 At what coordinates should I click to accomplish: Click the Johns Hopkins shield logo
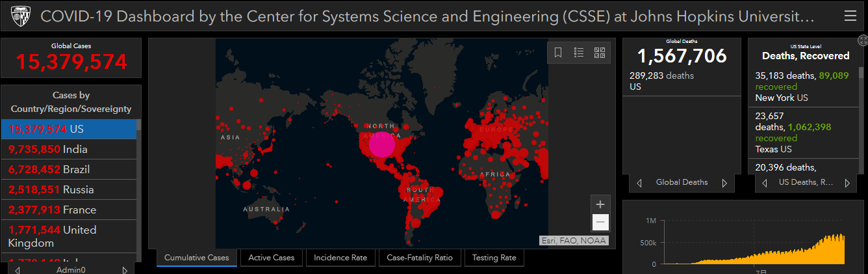[x=21, y=16]
